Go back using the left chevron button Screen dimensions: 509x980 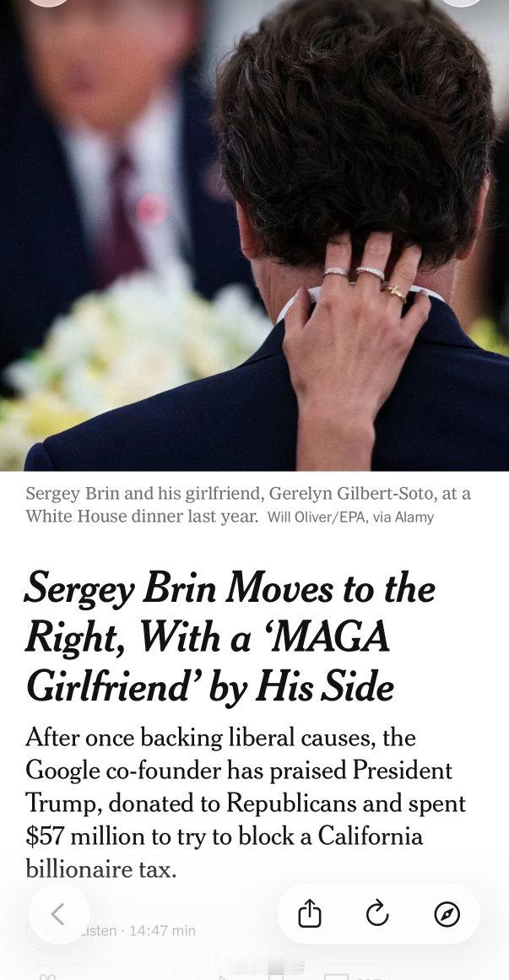(x=58, y=913)
